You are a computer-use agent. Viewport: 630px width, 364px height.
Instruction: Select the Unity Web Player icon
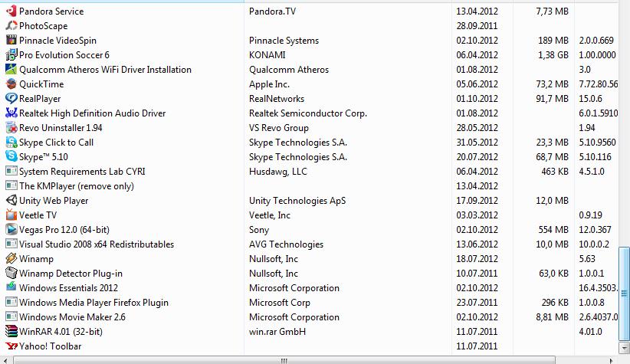point(11,201)
